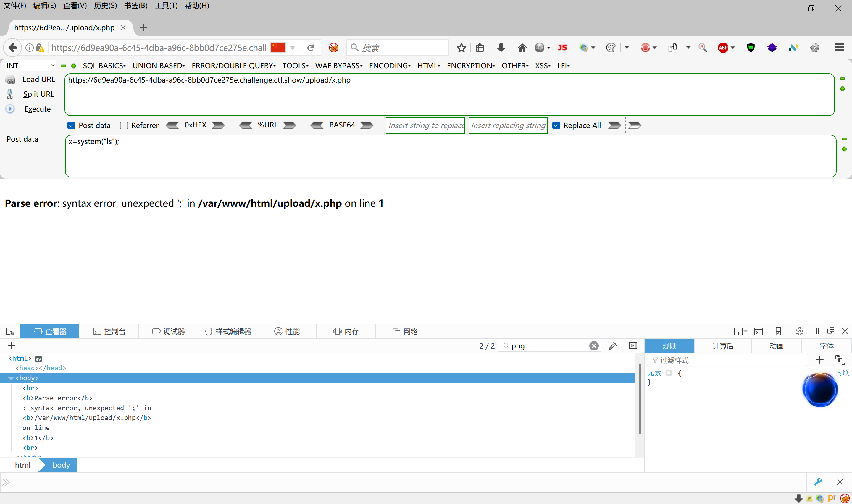Toggle the Replace All checkbox
Image resolution: width=852 pixels, height=504 pixels.
coord(556,125)
